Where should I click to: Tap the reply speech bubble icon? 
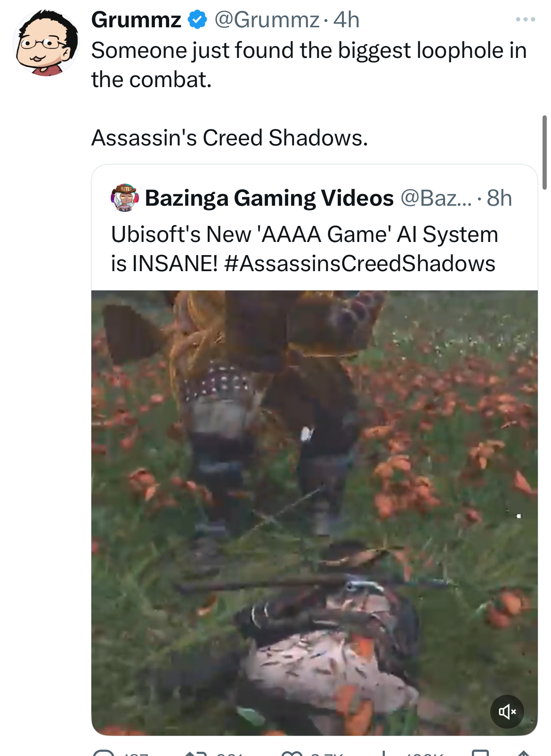(104, 752)
